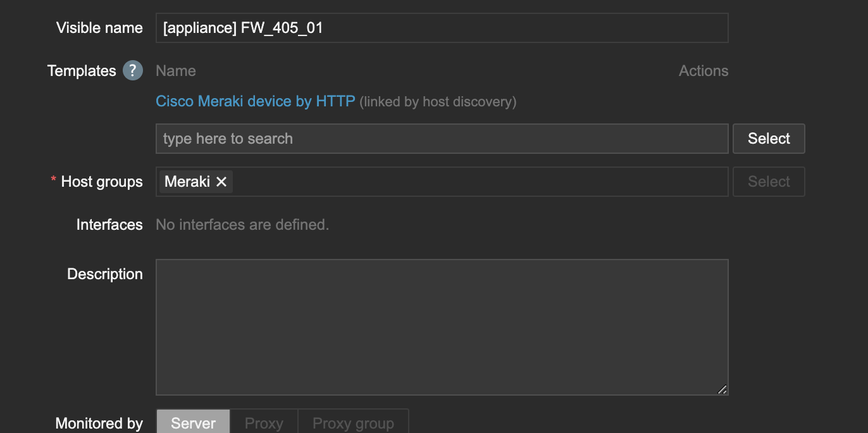Click inside the Description text area
868x433 pixels.
click(442, 327)
